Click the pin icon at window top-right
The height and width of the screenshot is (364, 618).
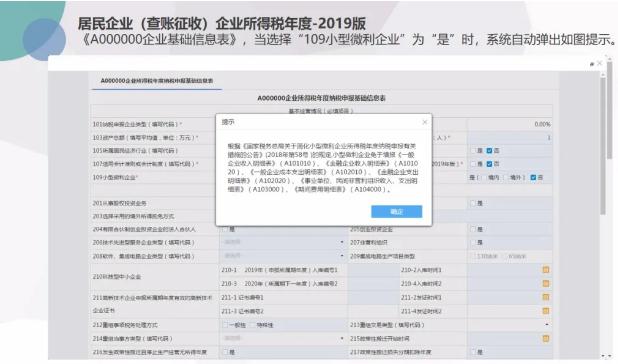(592, 64)
